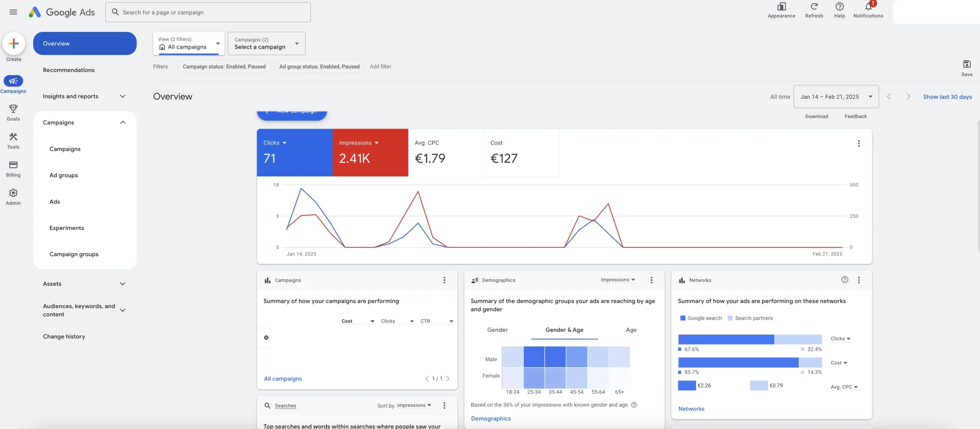The width and height of the screenshot is (980, 429).
Task: Open the Networks report link
Action: (691, 409)
